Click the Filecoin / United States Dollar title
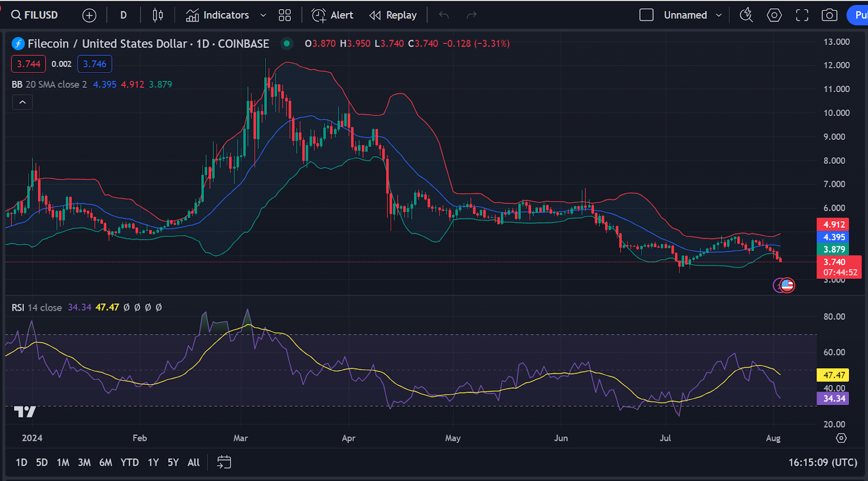868x481 pixels. (x=107, y=43)
